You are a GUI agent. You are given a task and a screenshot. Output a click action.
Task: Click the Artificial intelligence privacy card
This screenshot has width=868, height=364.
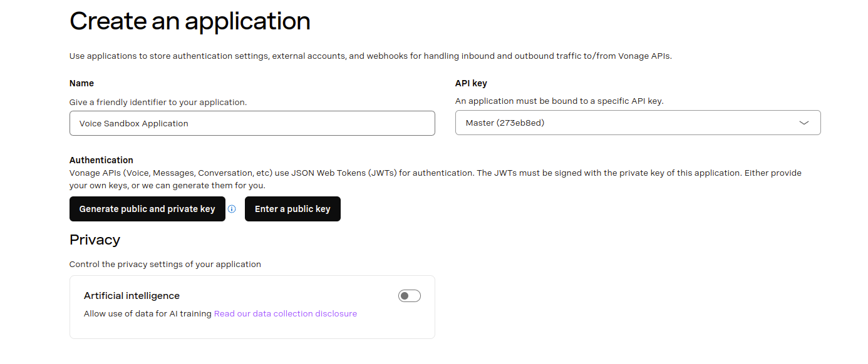252,306
